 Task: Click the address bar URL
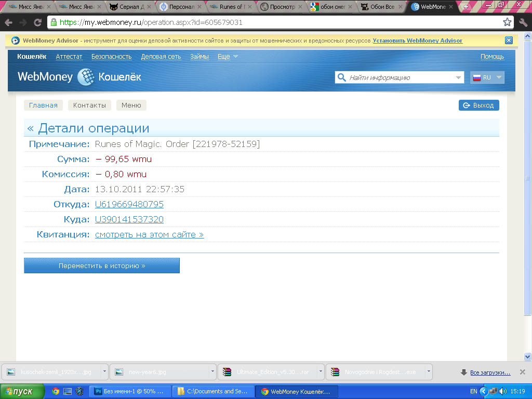(151, 22)
